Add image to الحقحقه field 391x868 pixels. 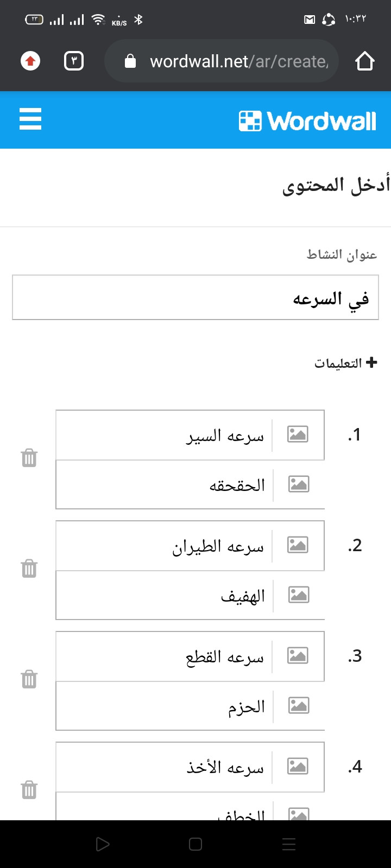(x=299, y=484)
